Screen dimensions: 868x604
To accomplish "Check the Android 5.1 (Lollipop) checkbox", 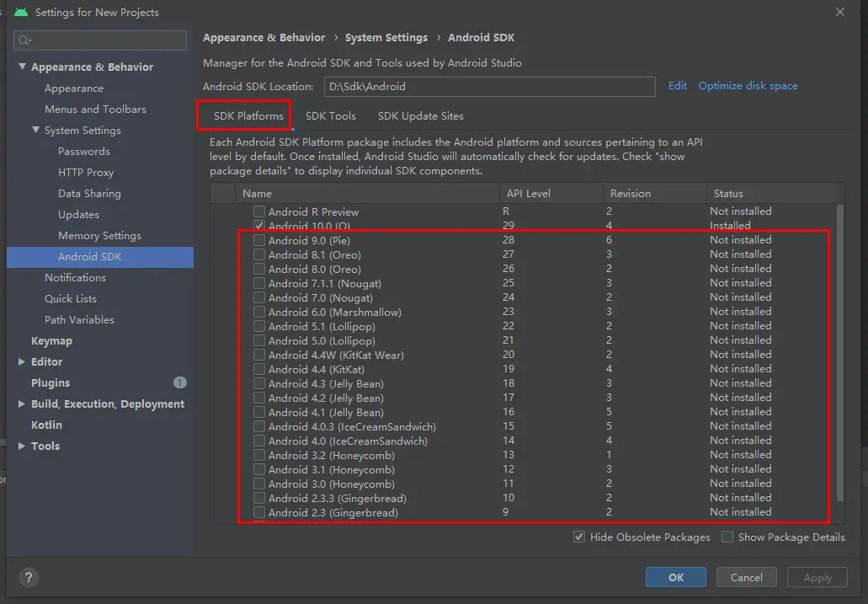I will click(x=259, y=326).
